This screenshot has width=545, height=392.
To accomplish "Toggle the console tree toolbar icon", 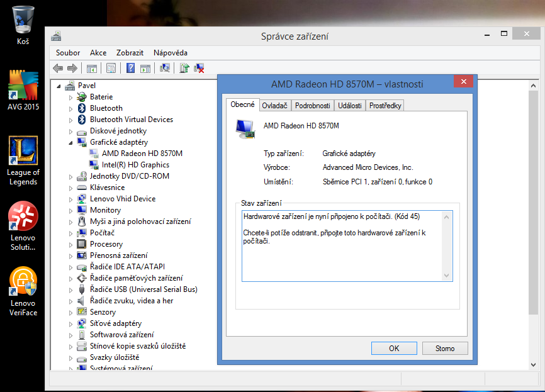I will 92,69.
